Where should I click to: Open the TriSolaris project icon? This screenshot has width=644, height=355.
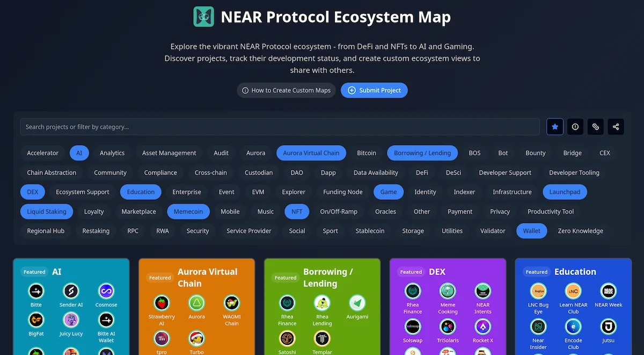point(448,327)
